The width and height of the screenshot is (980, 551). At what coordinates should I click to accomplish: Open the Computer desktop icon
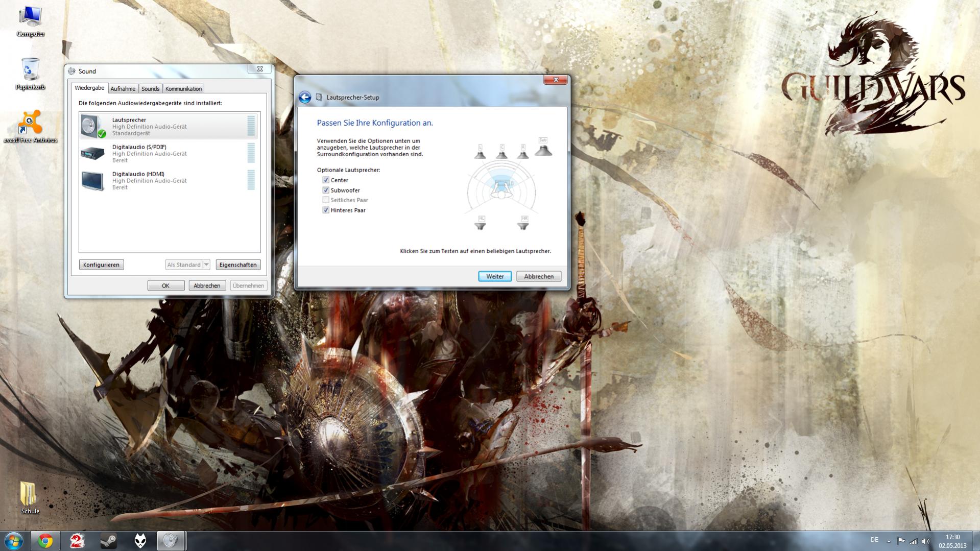(x=31, y=21)
